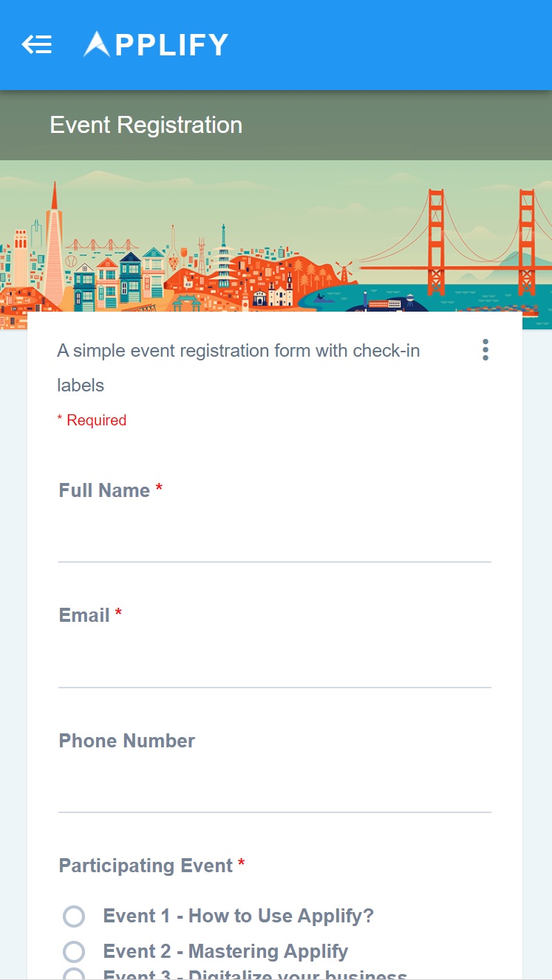
Task: Click the red "* Required" note
Action: tap(92, 420)
